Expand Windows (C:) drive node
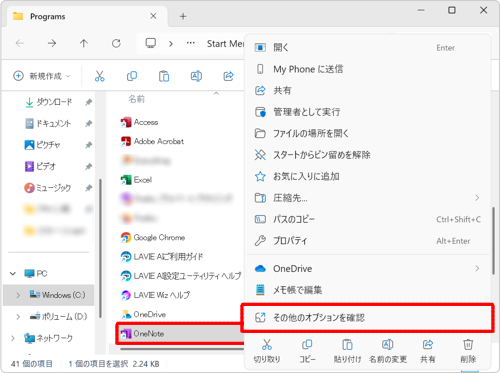The image size is (500, 373). pyautogui.click(x=18, y=295)
